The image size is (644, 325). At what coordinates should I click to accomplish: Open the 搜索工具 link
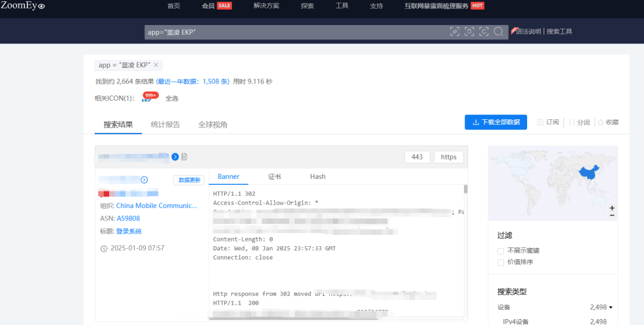[x=559, y=31]
